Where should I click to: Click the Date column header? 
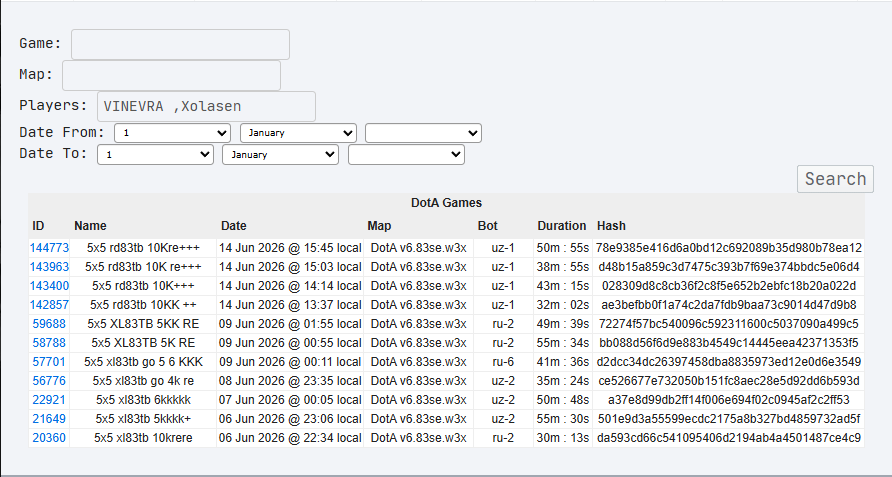[x=233, y=226]
